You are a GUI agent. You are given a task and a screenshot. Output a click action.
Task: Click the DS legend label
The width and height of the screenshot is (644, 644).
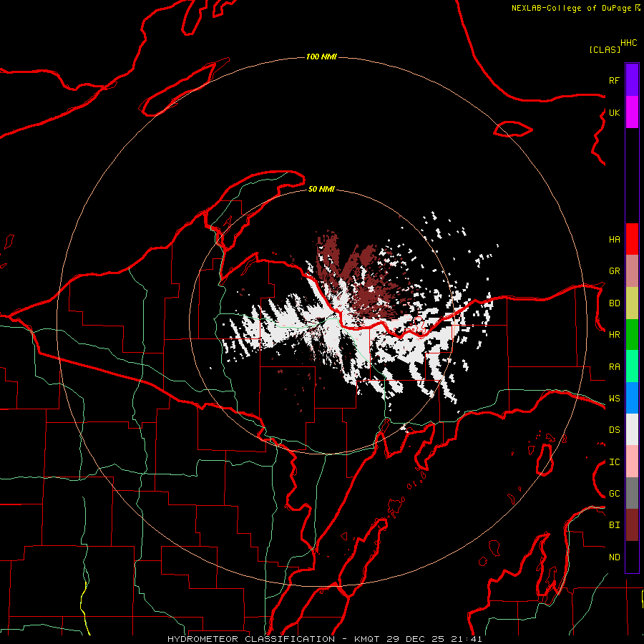[614, 430]
